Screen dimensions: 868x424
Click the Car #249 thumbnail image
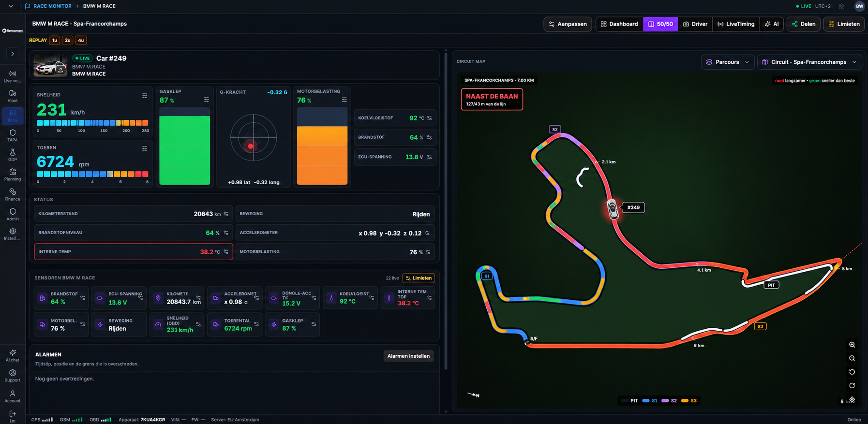pos(50,66)
